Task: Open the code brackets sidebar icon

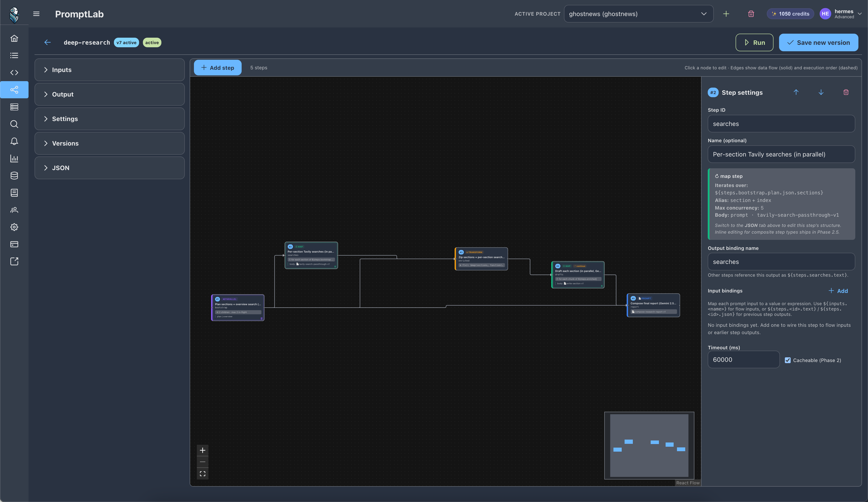Action: point(14,73)
